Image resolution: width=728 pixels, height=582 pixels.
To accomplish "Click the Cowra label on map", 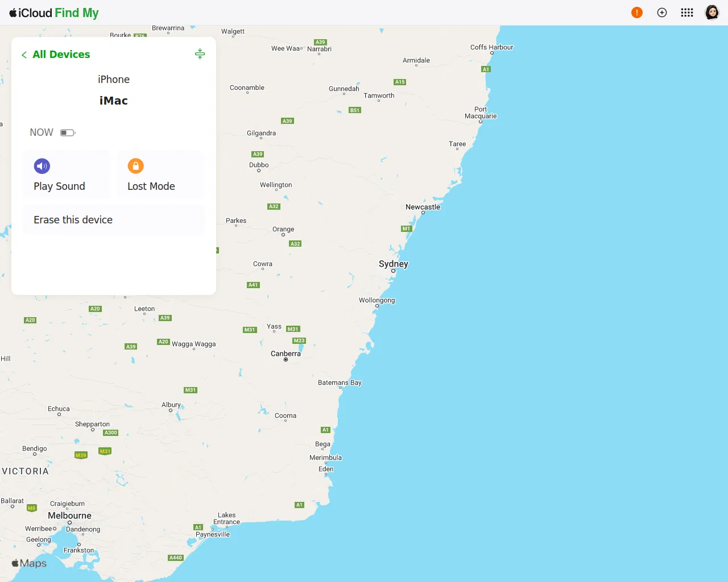I will point(263,264).
